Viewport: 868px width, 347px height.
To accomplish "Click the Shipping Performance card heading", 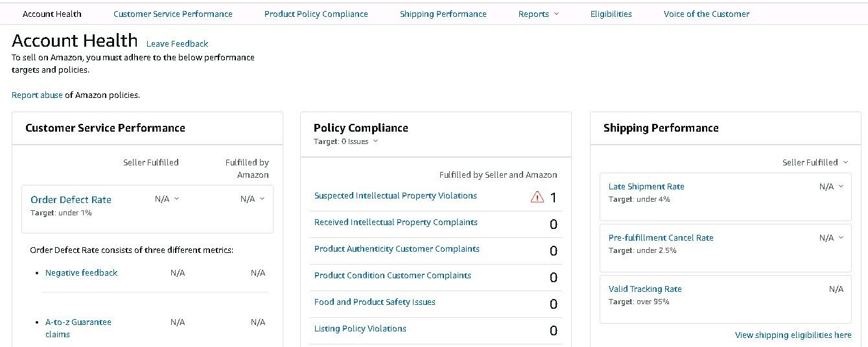I will tap(661, 128).
